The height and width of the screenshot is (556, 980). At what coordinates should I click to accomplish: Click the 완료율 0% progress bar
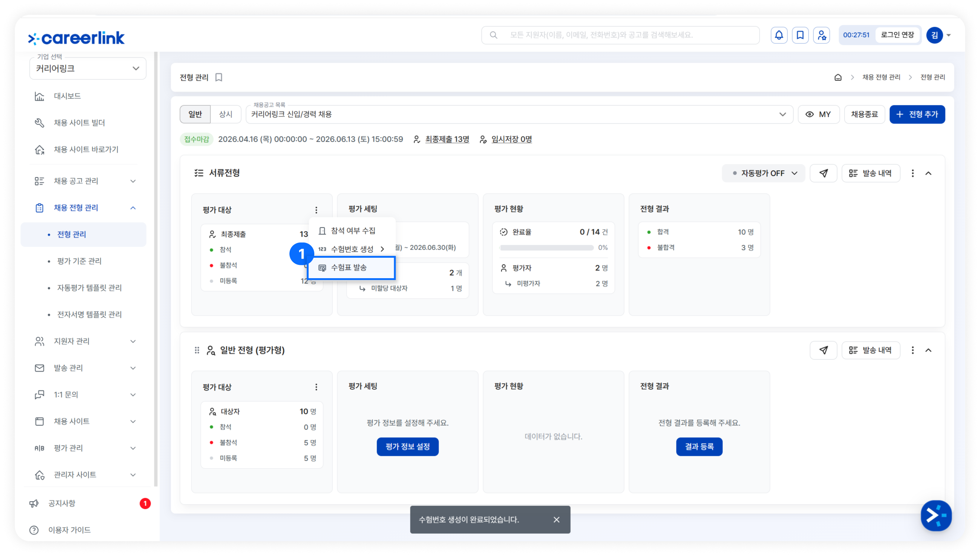pyautogui.click(x=546, y=248)
